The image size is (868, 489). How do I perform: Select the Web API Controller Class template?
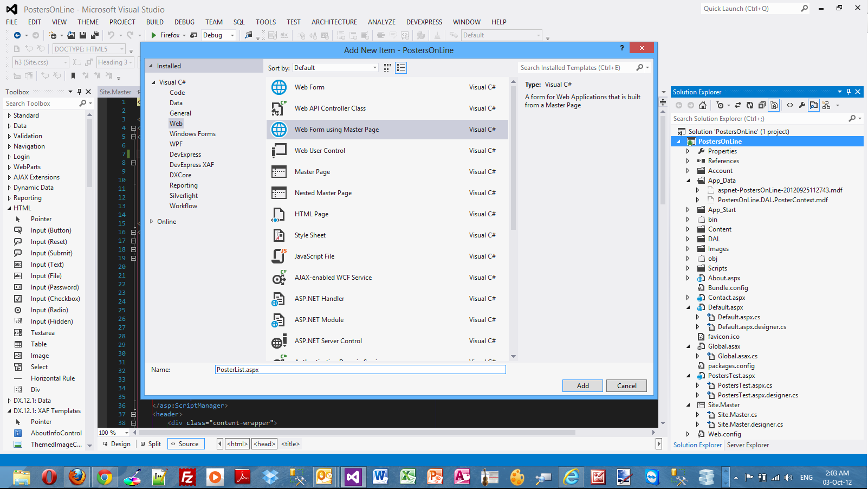(387, 108)
